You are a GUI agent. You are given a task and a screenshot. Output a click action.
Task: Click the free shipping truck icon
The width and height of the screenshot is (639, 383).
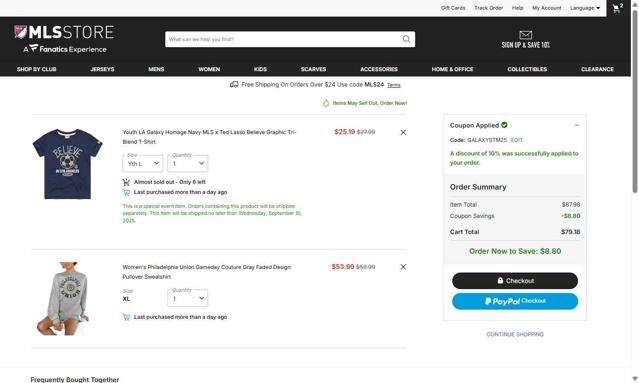[x=234, y=84]
